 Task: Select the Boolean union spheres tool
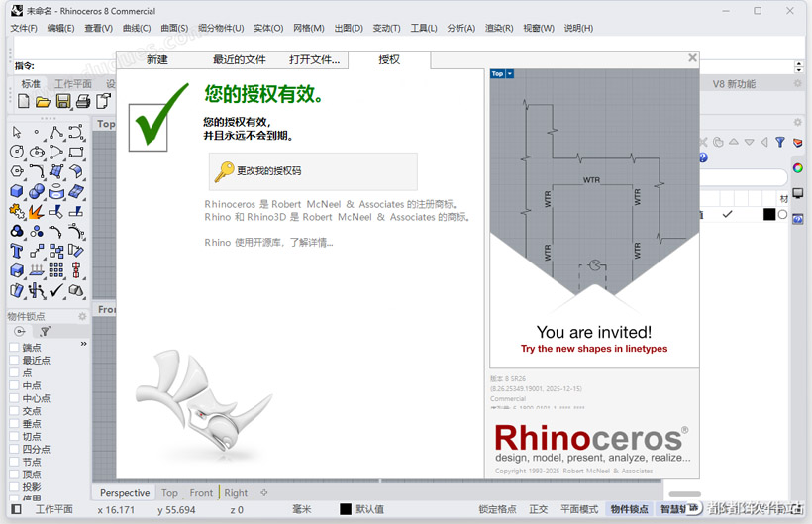(37, 191)
